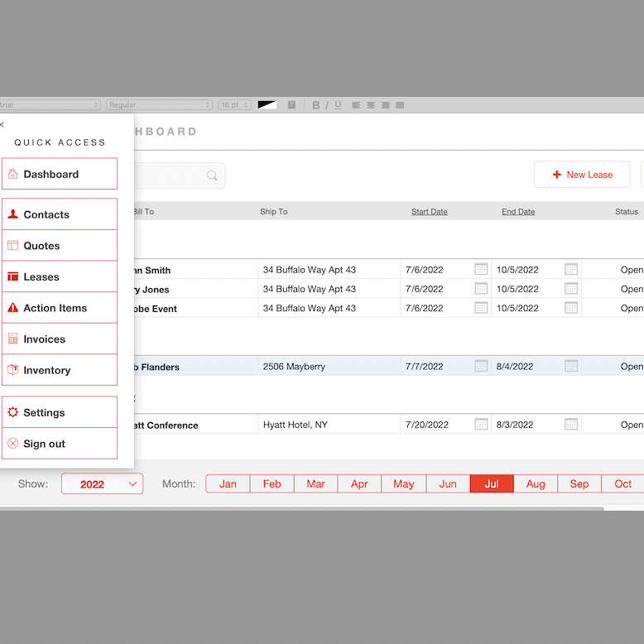Click the New Lease button
The image size is (644, 644).
(x=582, y=175)
